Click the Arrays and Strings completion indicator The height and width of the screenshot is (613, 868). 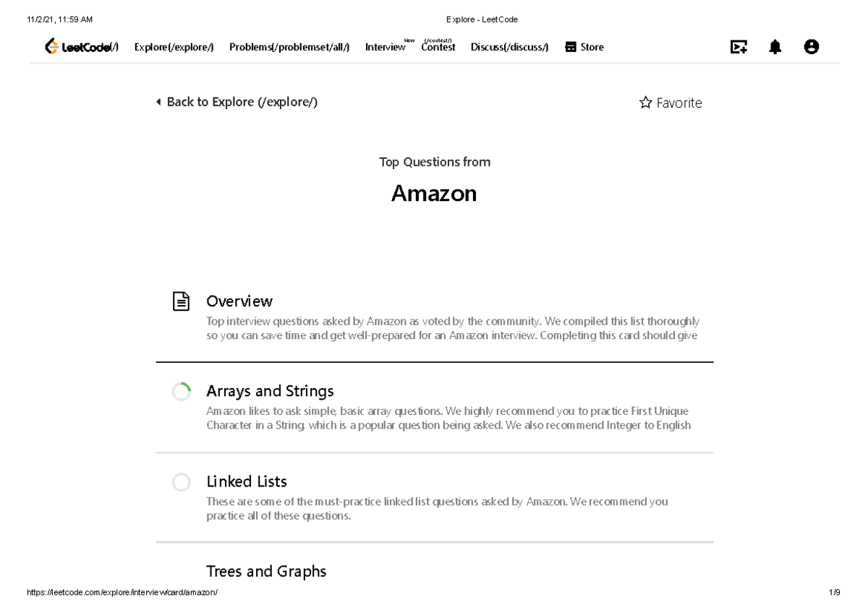tap(182, 392)
